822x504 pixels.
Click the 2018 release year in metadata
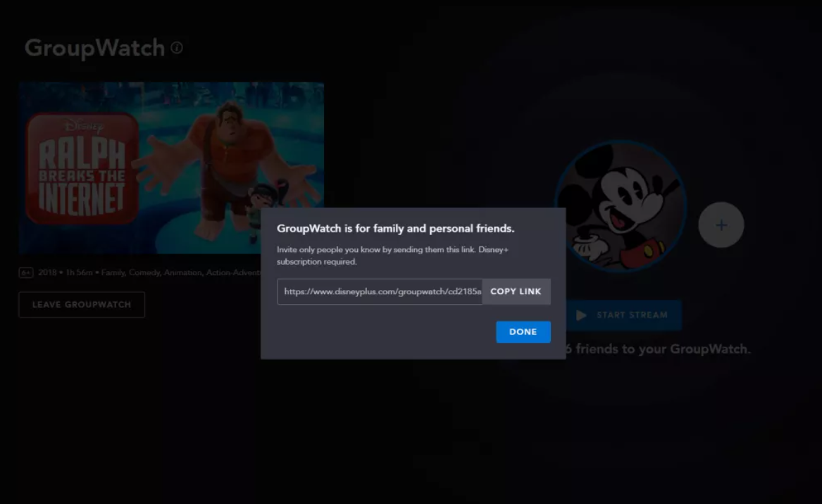coord(47,272)
